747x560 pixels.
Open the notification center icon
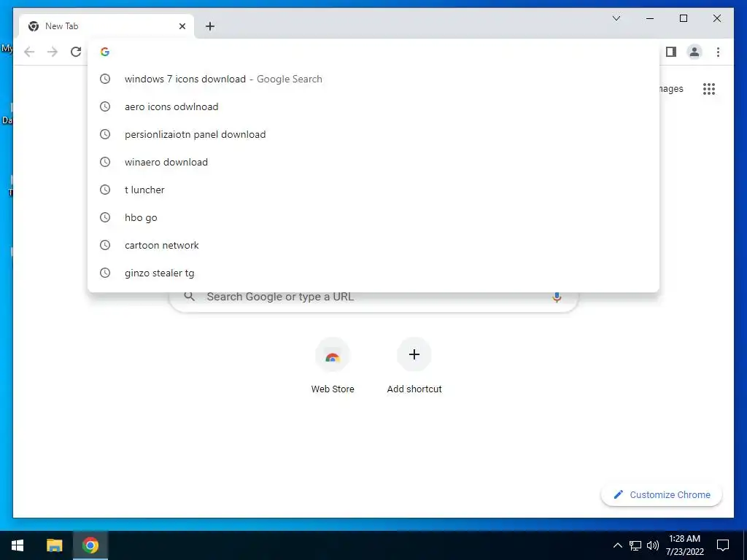pos(723,545)
